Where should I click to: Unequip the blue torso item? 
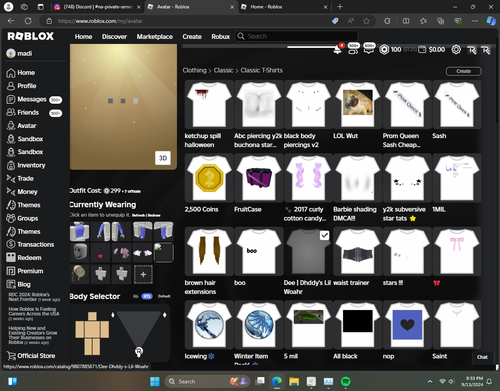click(x=80, y=231)
